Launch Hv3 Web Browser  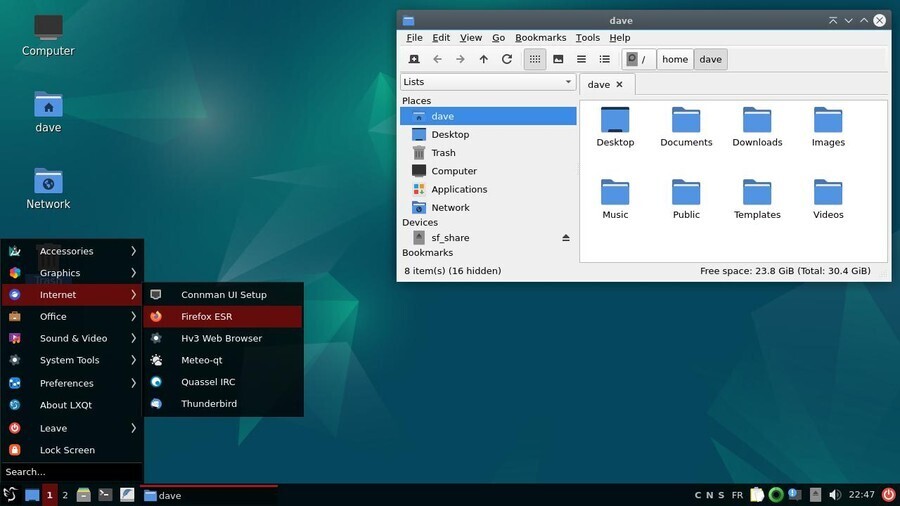[x=223, y=338]
